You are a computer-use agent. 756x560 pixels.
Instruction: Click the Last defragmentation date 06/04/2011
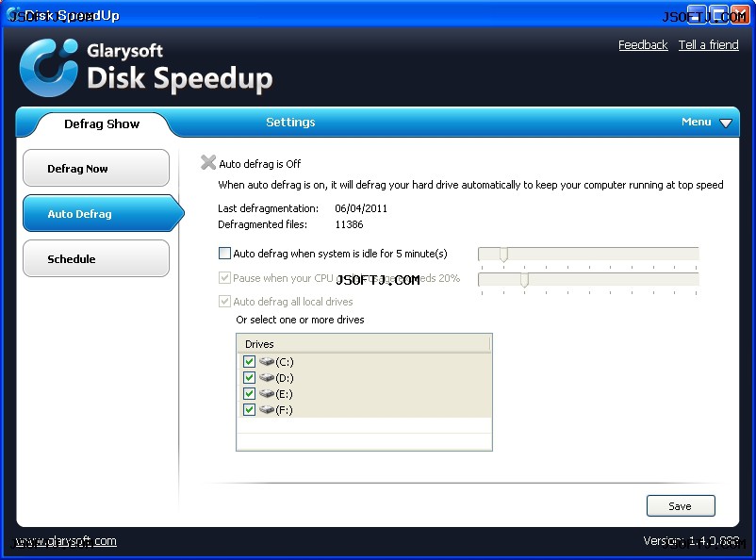(x=361, y=208)
